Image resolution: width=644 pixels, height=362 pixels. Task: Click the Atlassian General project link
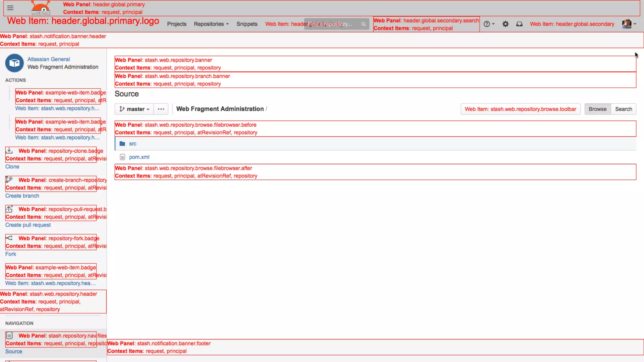tap(48, 59)
